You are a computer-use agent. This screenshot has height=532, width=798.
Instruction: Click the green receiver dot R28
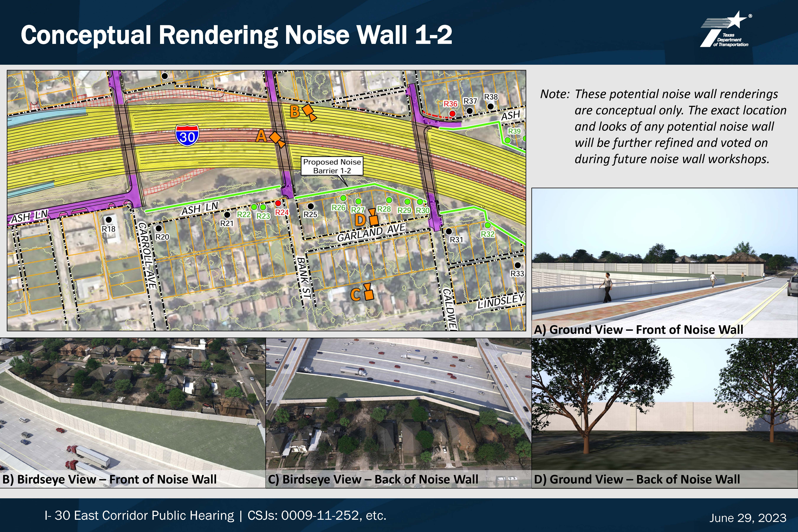(389, 200)
